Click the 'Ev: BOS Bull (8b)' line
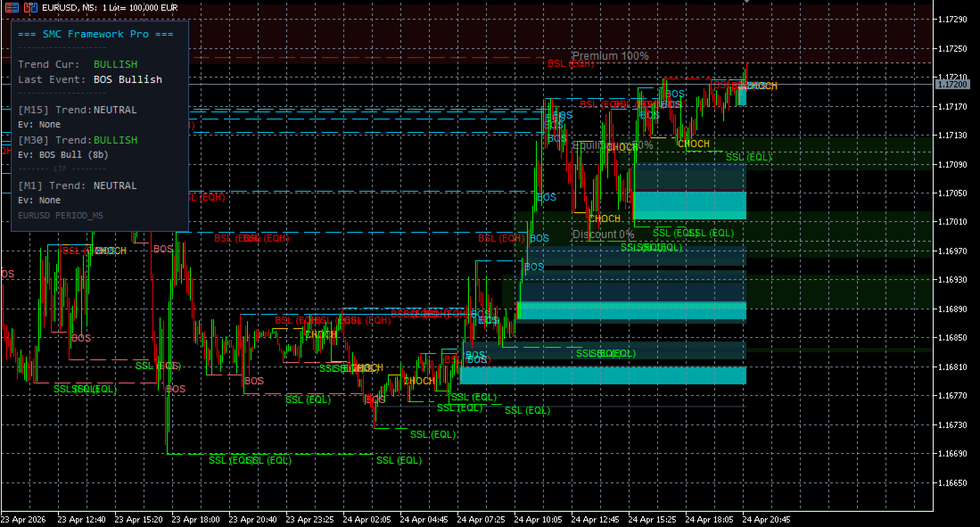980x527 pixels. click(63, 154)
